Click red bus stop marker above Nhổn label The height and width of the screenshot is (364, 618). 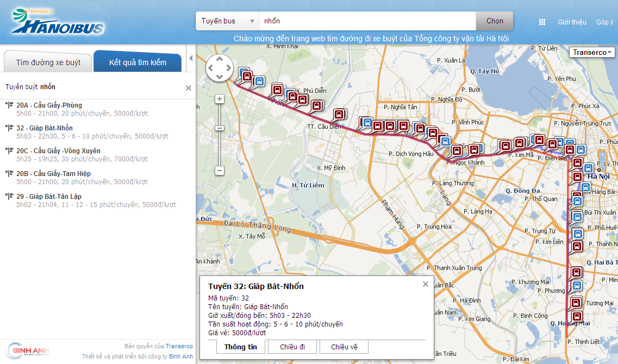[x=277, y=90]
